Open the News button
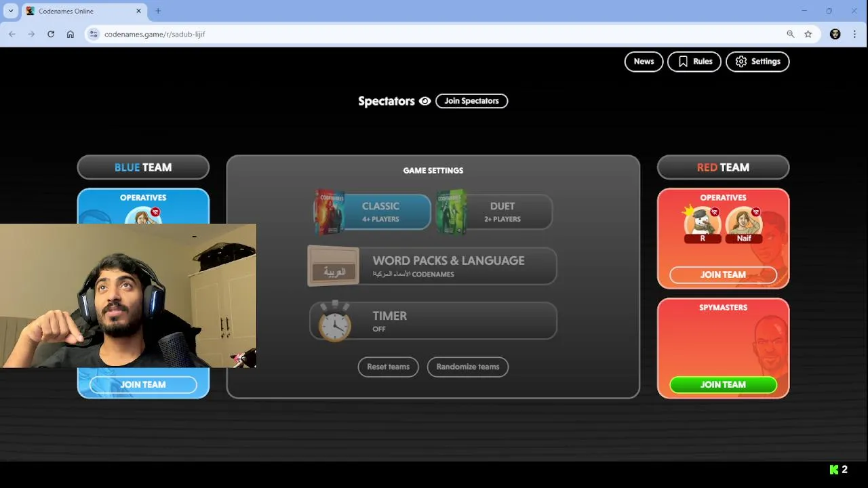The width and height of the screenshot is (868, 488). (x=644, y=62)
